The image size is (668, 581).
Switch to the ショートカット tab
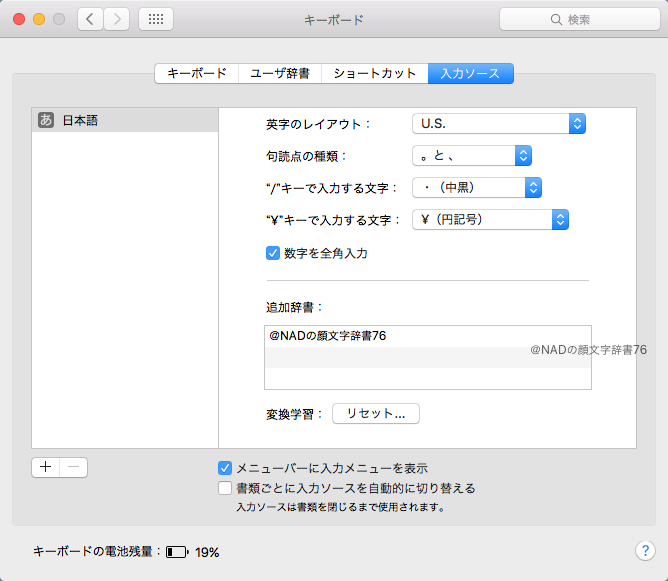coord(374,73)
